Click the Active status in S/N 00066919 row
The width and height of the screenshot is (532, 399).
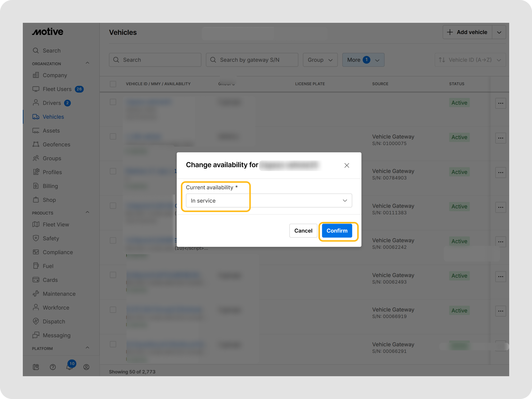click(x=459, y=310)
